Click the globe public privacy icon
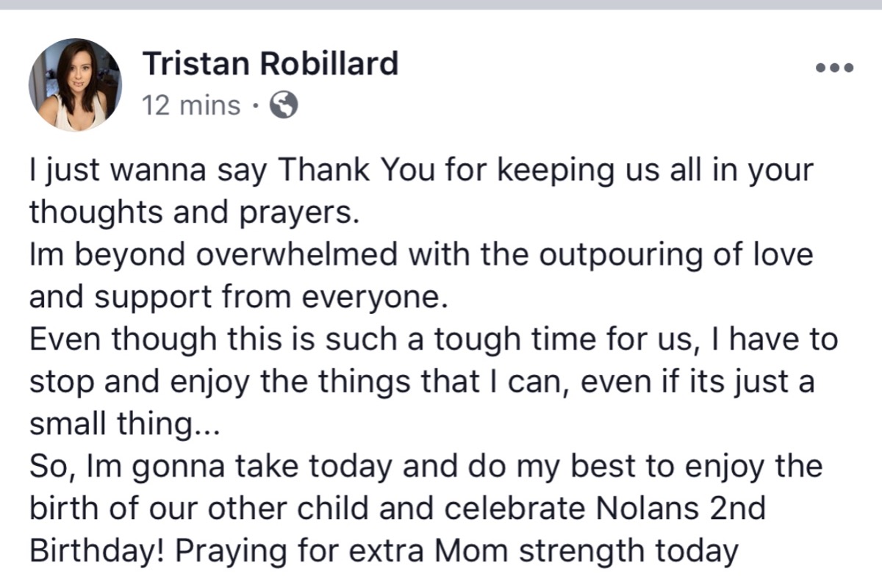The width and height of the screenshot is (882, 588). (284, 106)
